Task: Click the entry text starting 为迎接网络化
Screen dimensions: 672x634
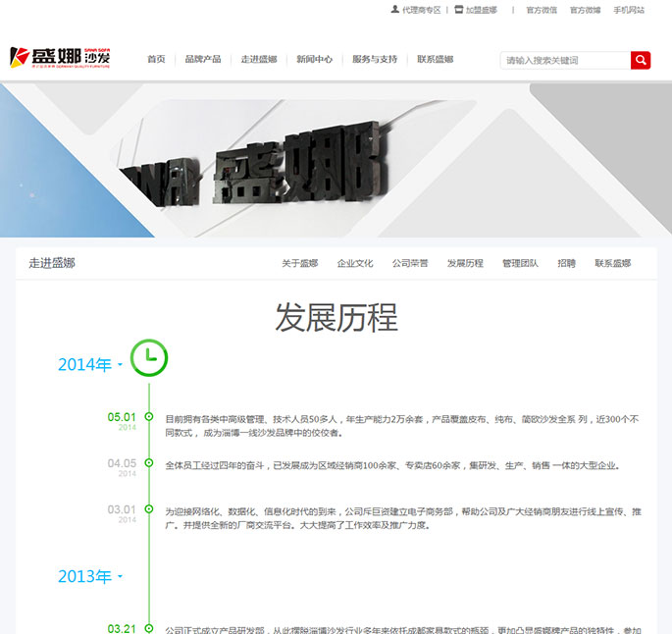Action: (403, 518)
